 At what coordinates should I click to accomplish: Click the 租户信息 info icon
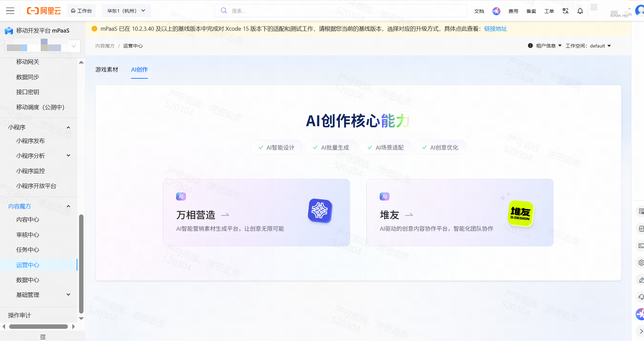point(530,46)
